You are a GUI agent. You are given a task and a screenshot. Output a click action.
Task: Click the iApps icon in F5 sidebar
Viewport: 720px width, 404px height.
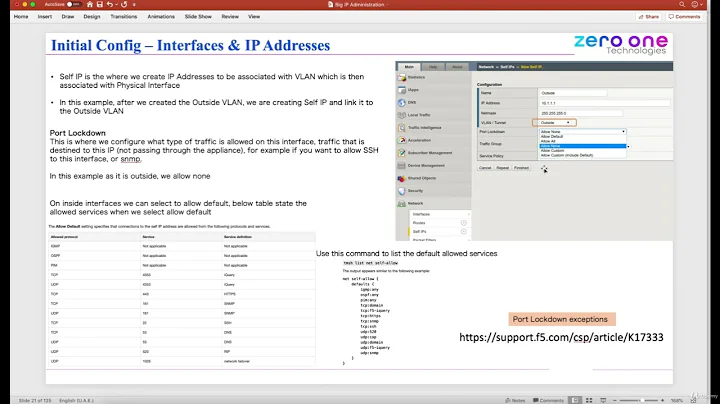[402, 90]
